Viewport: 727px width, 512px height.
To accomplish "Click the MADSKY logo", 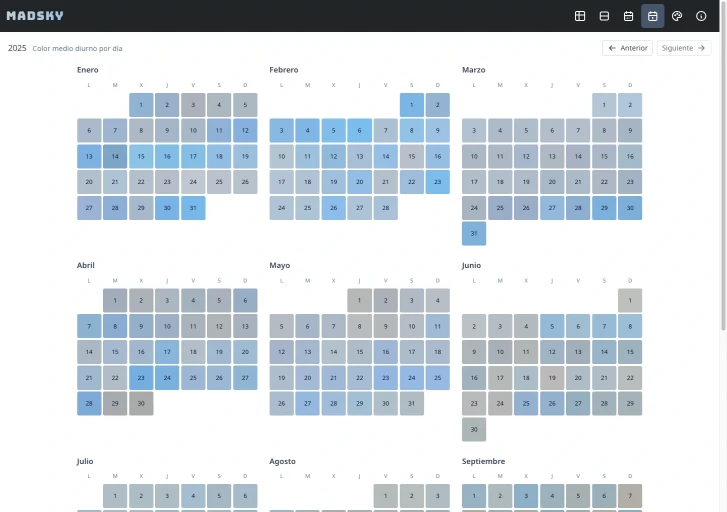I will coord(35,16).
